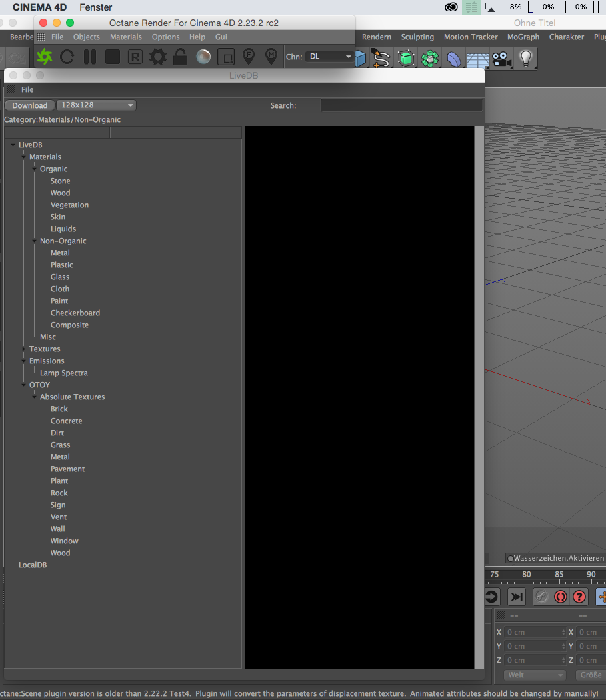Screen dimensions: 606x700
Task: Select LocalDB tree item
Action: tap(33, 565)
